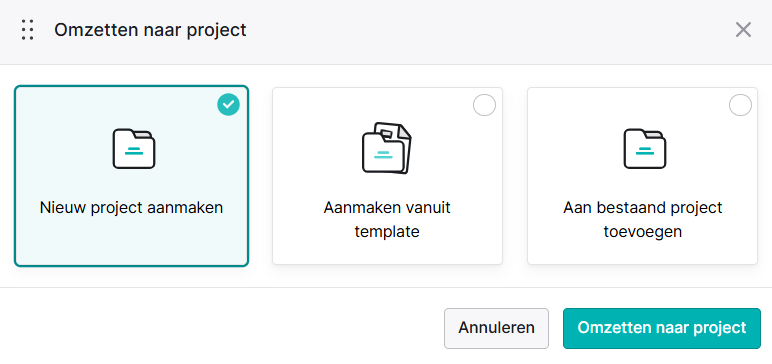Screen dimensions: 772x364
Task: Confirm with the teal Omzetten naar project button
Action: tap(662, 328)
